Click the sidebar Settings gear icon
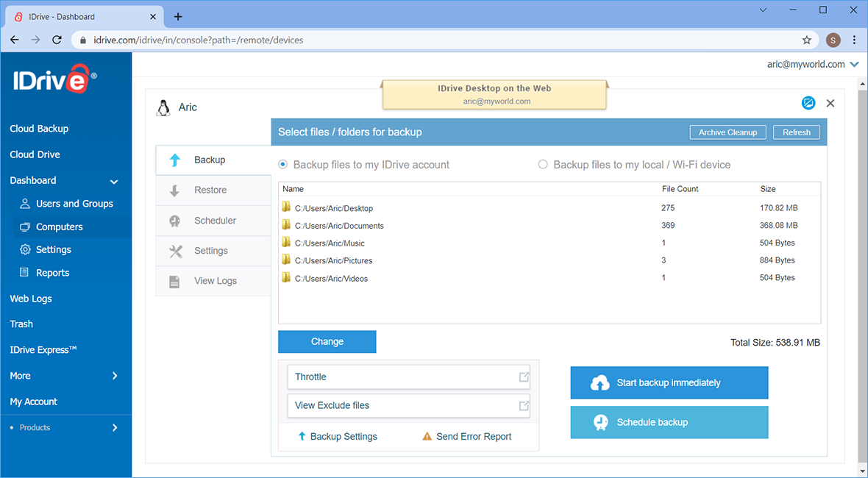Image resolution: width=868 pixels, height=478 pixels. [25, 249]
